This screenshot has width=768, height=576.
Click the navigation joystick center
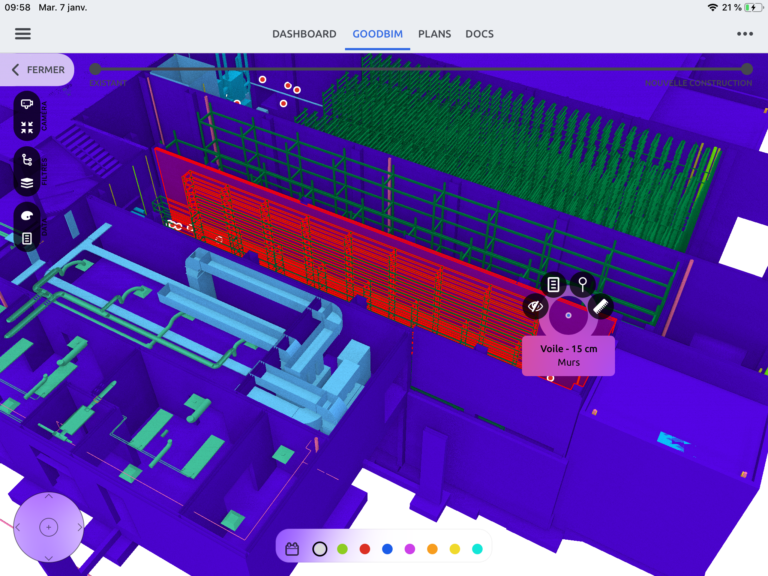point(48,527)
